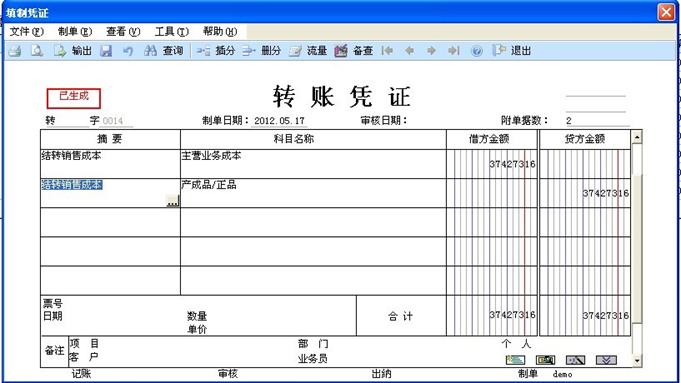The image size is (681, 383).
Task: Click the scrollbar down arrow of the table
Action: tap(637, 361)
